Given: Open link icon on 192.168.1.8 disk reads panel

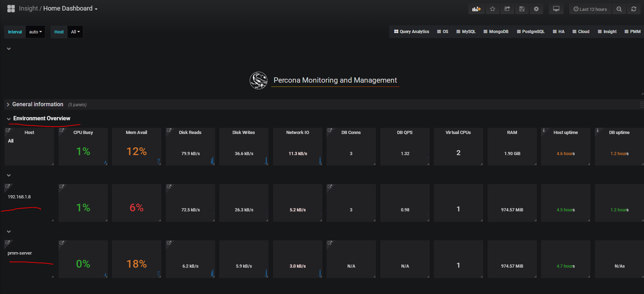Looking at the screenshot, I should coord(169,186).
